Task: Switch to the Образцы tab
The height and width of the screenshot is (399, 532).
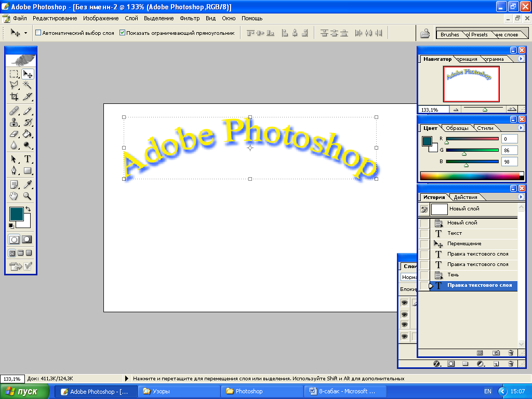Action: 457,128
